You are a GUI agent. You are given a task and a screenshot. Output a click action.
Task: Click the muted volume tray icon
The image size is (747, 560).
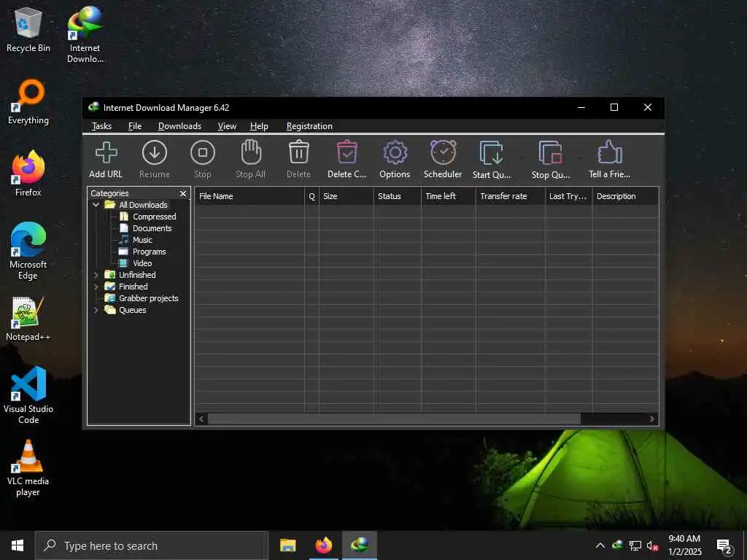652,545
